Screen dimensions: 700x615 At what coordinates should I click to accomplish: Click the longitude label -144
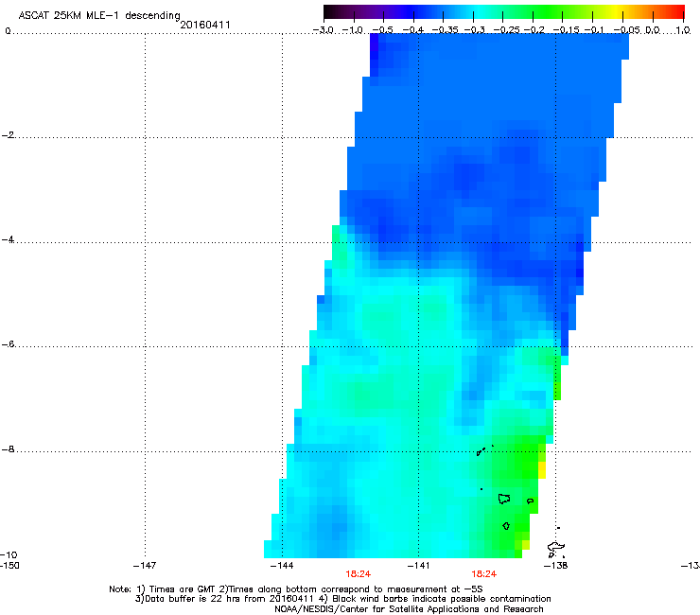282,566
